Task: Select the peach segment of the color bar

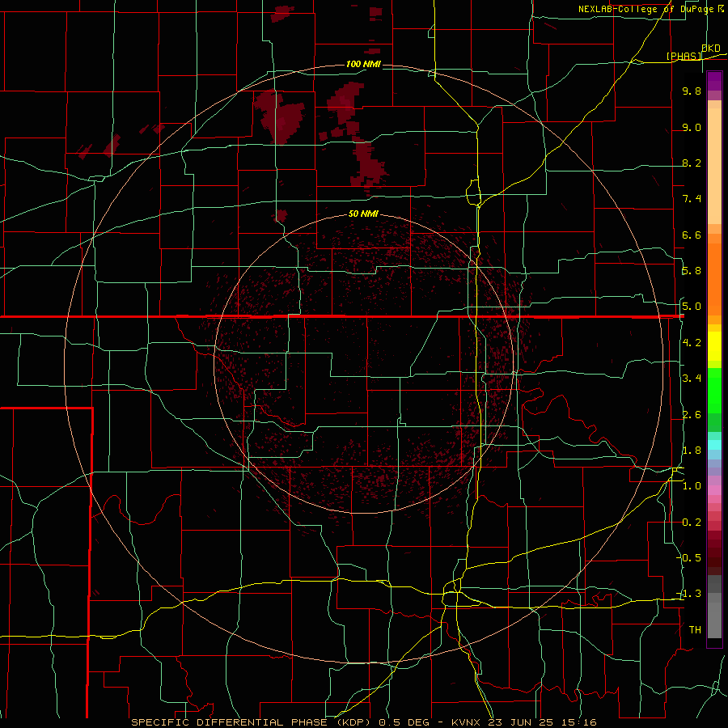Action: [714, 167]
